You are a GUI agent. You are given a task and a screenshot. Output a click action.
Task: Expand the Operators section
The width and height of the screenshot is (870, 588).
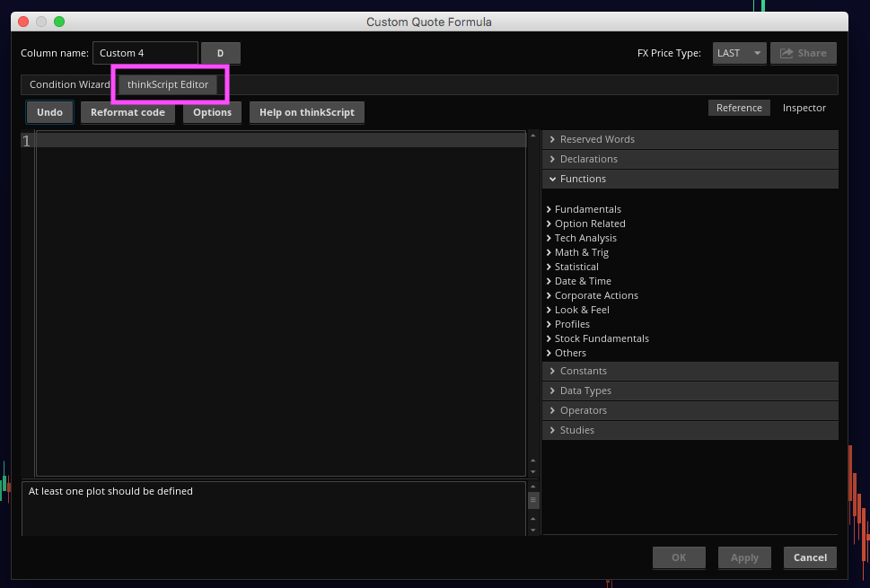[x=583, y=410]
